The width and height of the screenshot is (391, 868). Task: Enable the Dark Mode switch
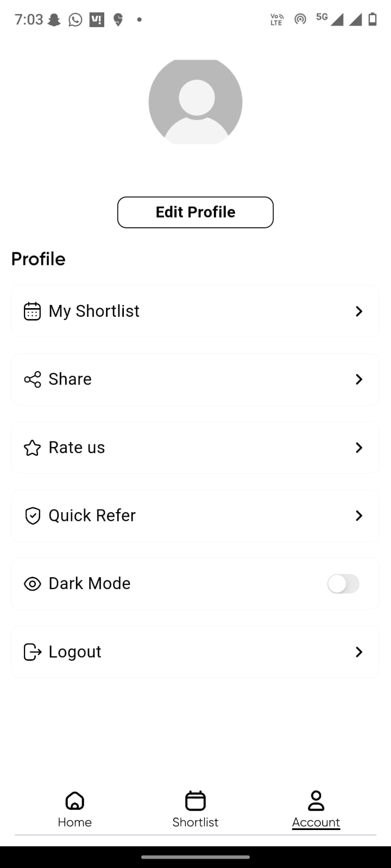(x=343, y=584)
